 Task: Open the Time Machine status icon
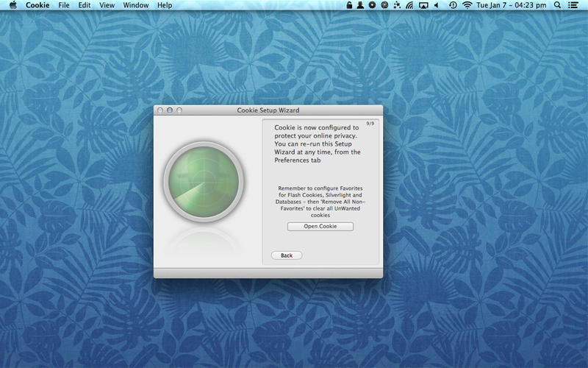[453, 5]
